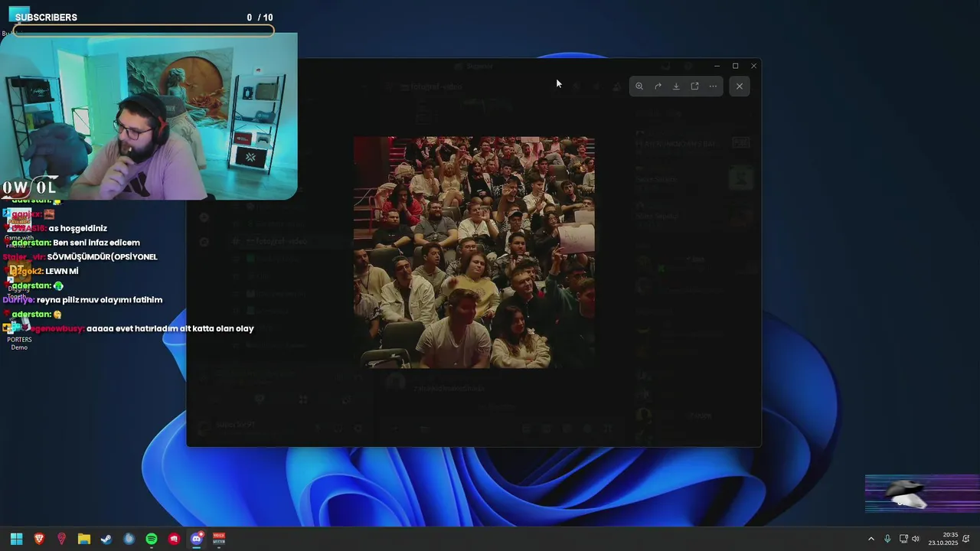Click chat message "as hoşgeldiniz"

tap(77, 228)
